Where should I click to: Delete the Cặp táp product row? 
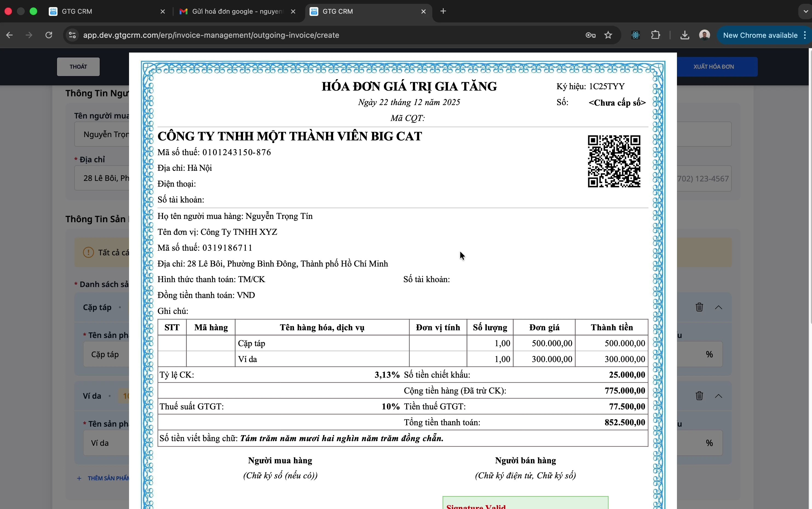tap(699, 307)
